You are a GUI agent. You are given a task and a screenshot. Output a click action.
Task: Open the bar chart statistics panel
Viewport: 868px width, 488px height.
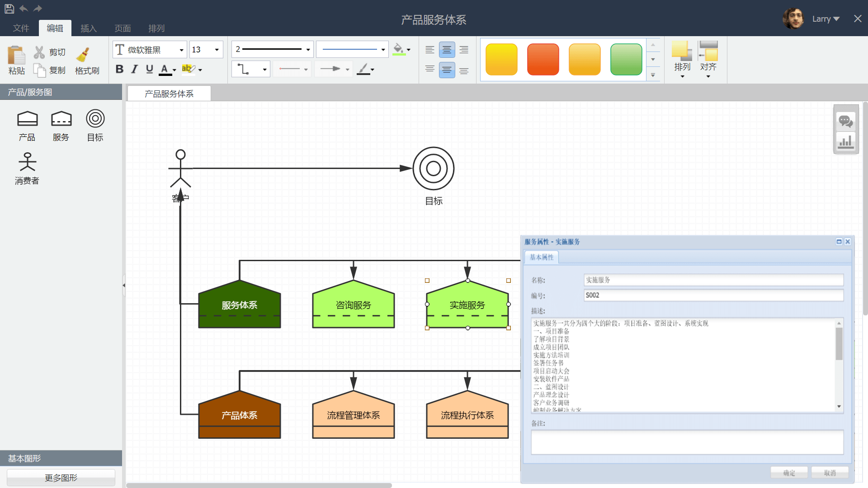[x=845, y=142]
